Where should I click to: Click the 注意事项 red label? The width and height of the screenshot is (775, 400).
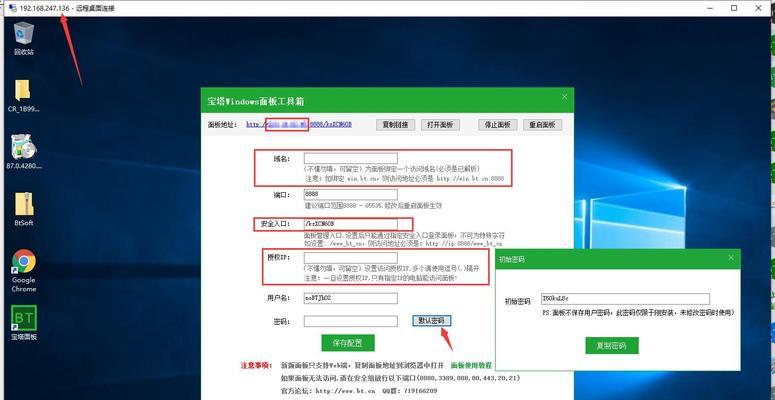point(256,365)
